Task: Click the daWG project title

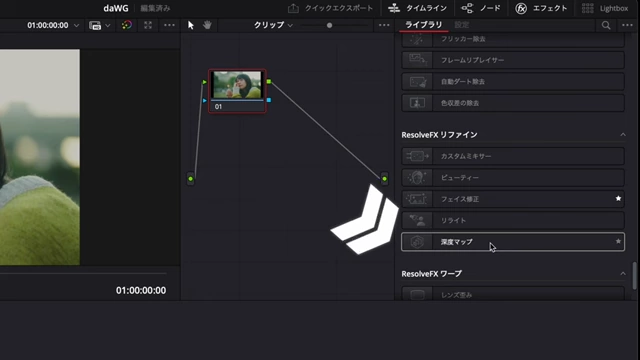Action: (x=116, y=8)
